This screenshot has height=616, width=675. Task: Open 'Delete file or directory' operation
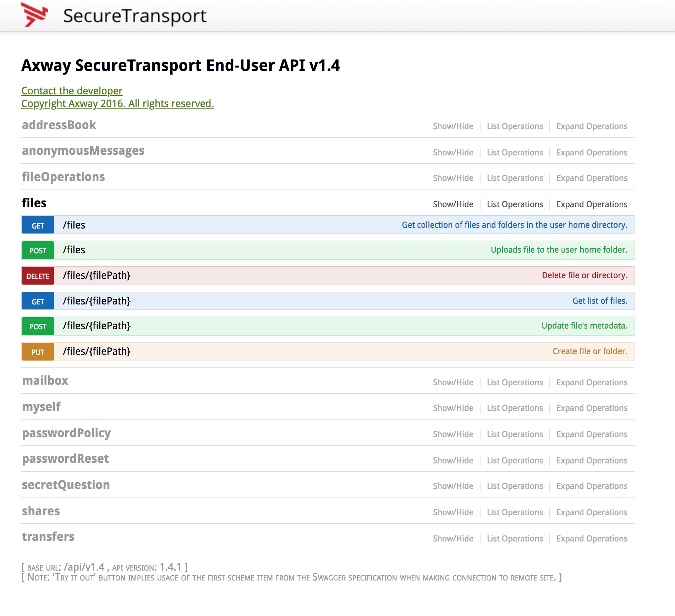click(x=585, y=275)
